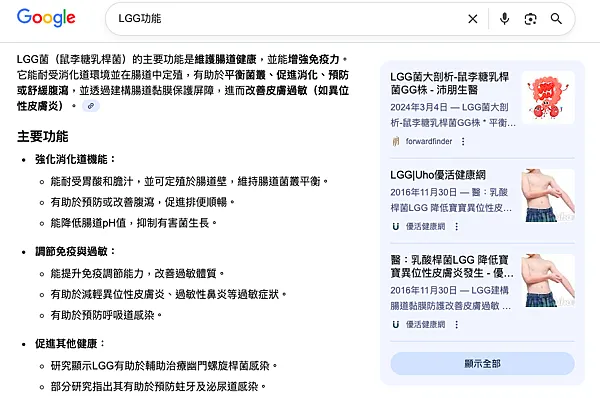Click the line 能耐受胃酸和膽汁
600x398 pixels.
tap(189, 181)
